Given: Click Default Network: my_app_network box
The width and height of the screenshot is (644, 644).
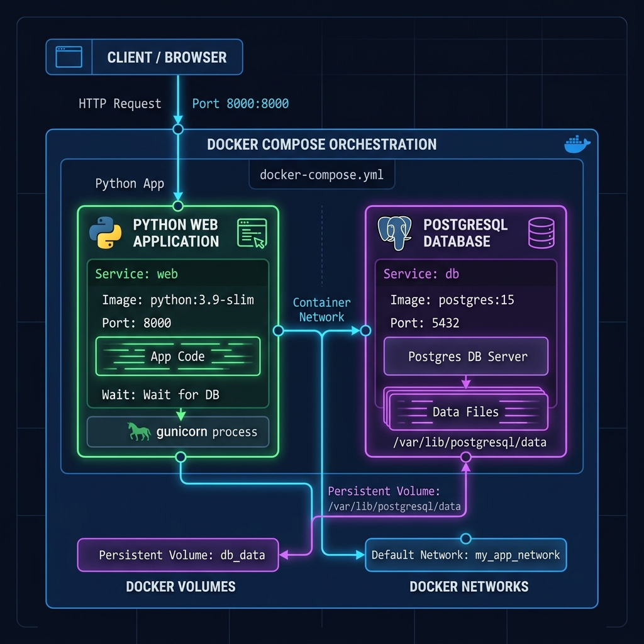Looking at the screenshot, I should click(x=466, y=555).
